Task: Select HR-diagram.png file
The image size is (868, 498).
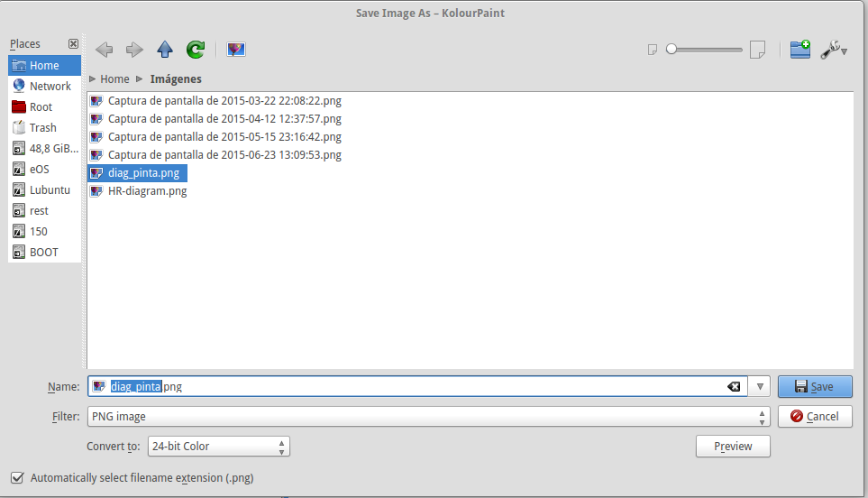Action: (139, 191)
